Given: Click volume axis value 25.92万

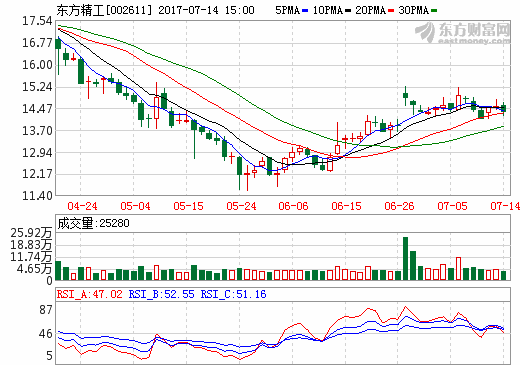Looking at the screenshot, I should click(31, 233).
